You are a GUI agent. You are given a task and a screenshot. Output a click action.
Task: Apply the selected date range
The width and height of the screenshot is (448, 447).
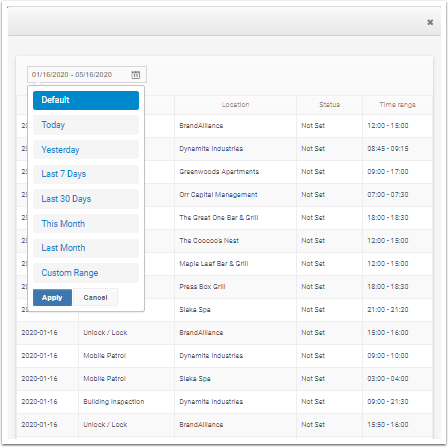[x=52, y=297]
